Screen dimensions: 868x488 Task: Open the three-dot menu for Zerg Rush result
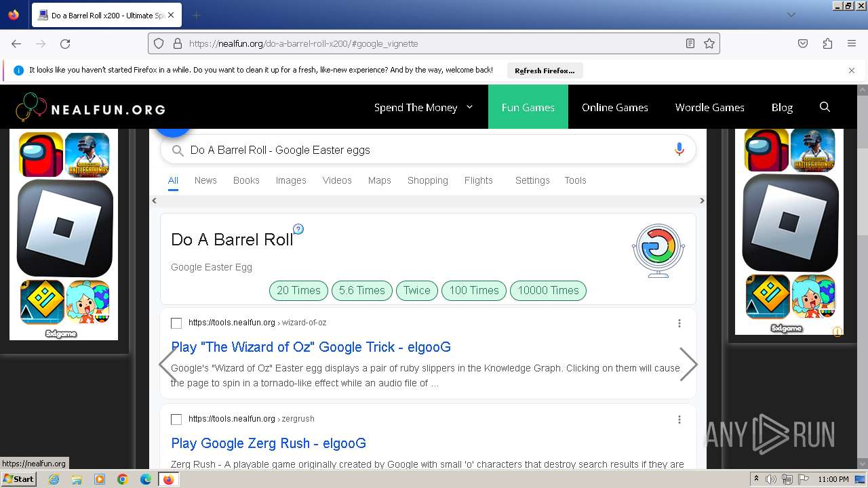click(679, 420)
